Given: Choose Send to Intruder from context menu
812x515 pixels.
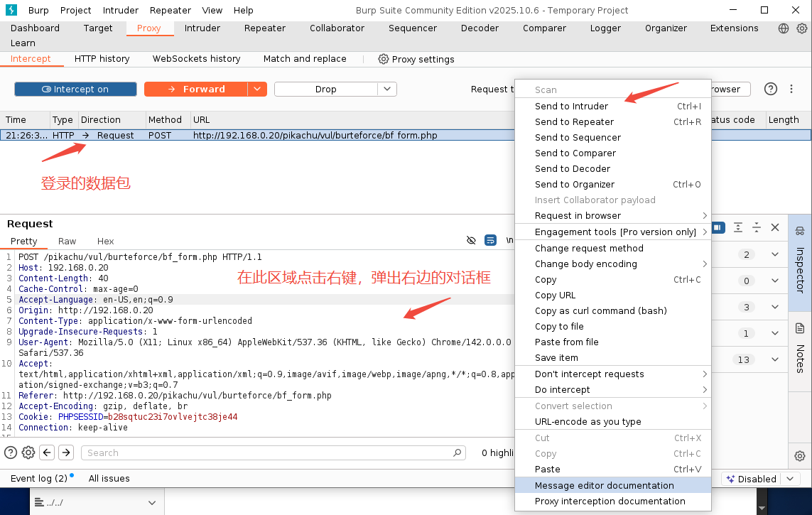Looking at the screenshot, I should tap(613, 106).
